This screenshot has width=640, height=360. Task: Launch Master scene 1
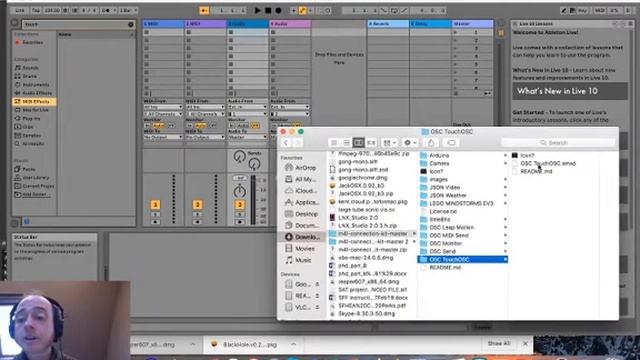coord(456,32)
